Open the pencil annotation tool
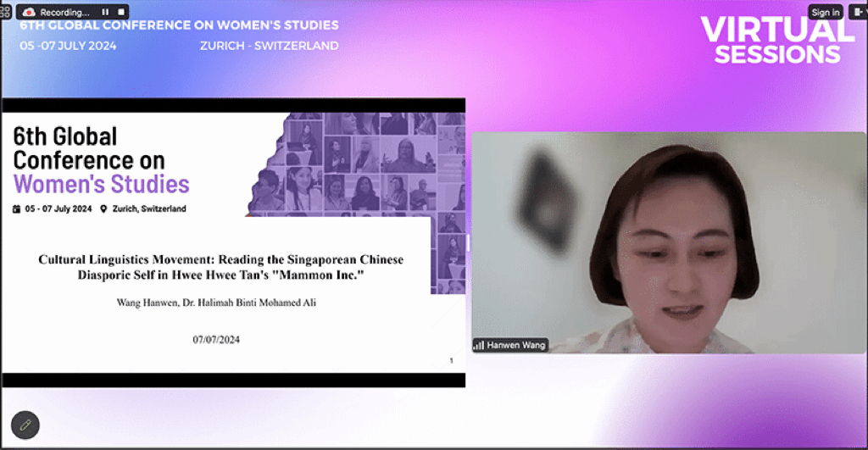The width and height of the screenshot is (868, 450). click(x=25, y=425)
